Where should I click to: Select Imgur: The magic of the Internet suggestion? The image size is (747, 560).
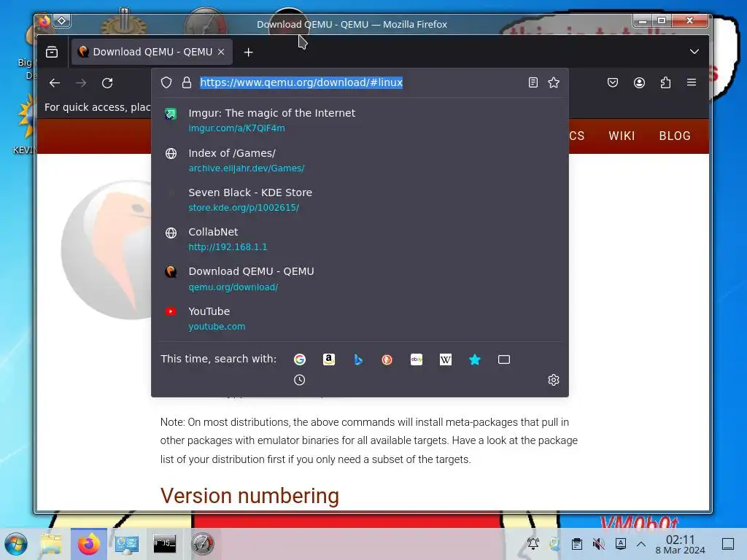click(x=360, y=120)
